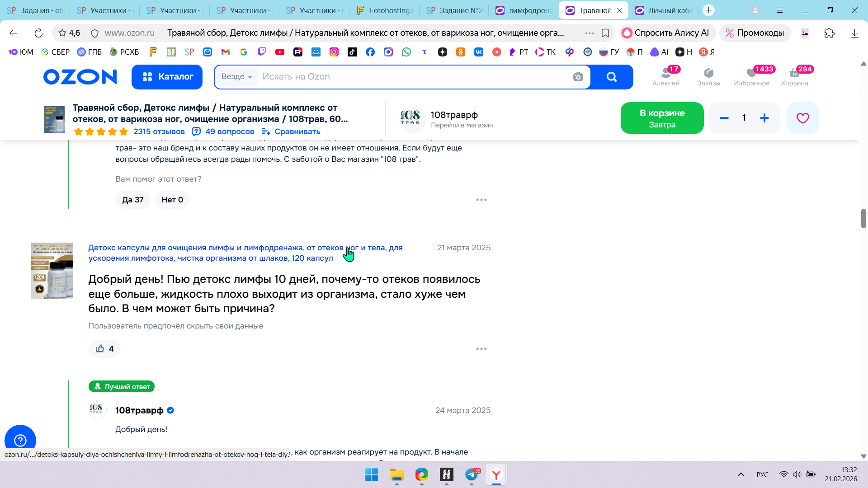Open Заказы orders icon
The width and height of the screenshot is (868, 488).
click(708, 76)
